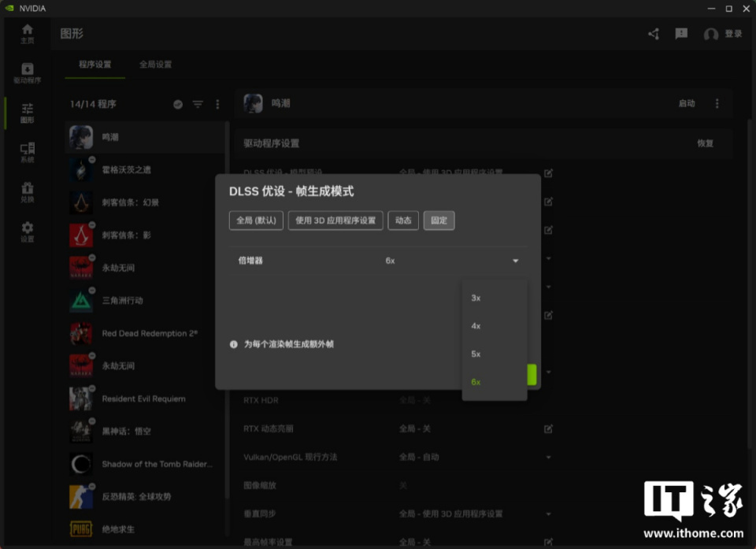Switch to 全局设置 tab
This screenshot has height=549, width=756.
(155, 65)
